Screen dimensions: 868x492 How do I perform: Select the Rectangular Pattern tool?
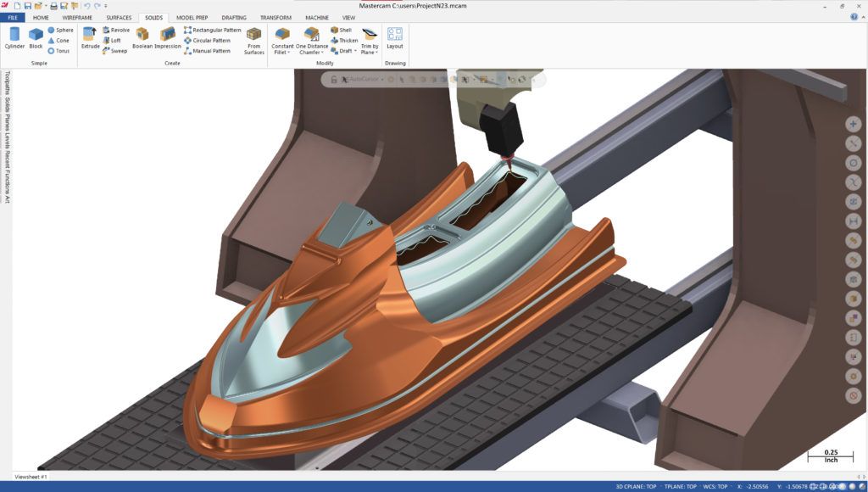click(x=212, y=30)
